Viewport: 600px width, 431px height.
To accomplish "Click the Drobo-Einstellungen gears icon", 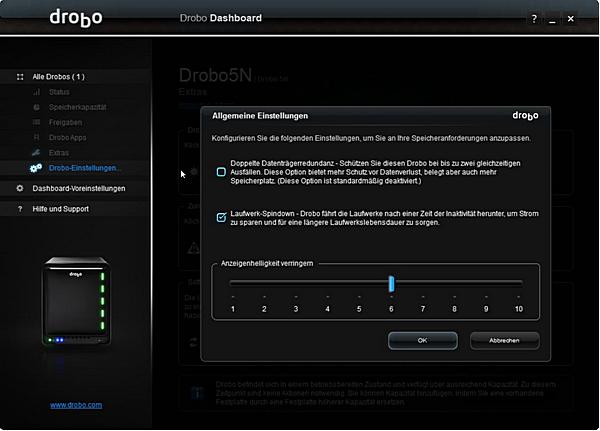I will point(36,168).
